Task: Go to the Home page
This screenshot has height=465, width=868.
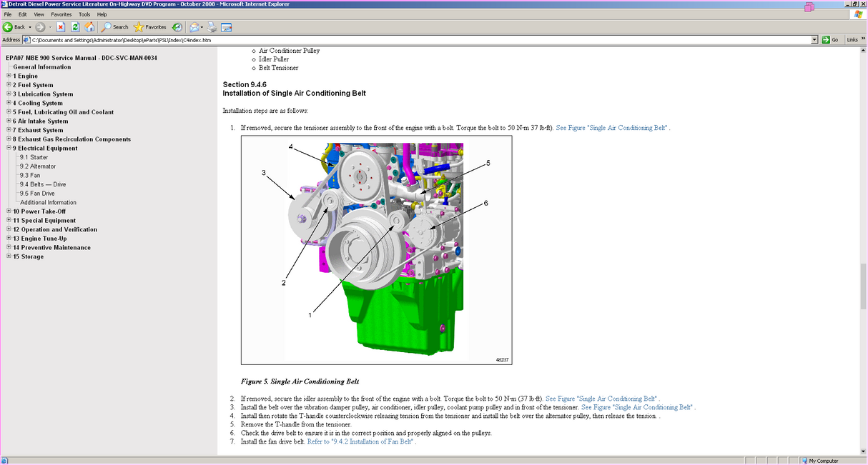Action: 89,27
